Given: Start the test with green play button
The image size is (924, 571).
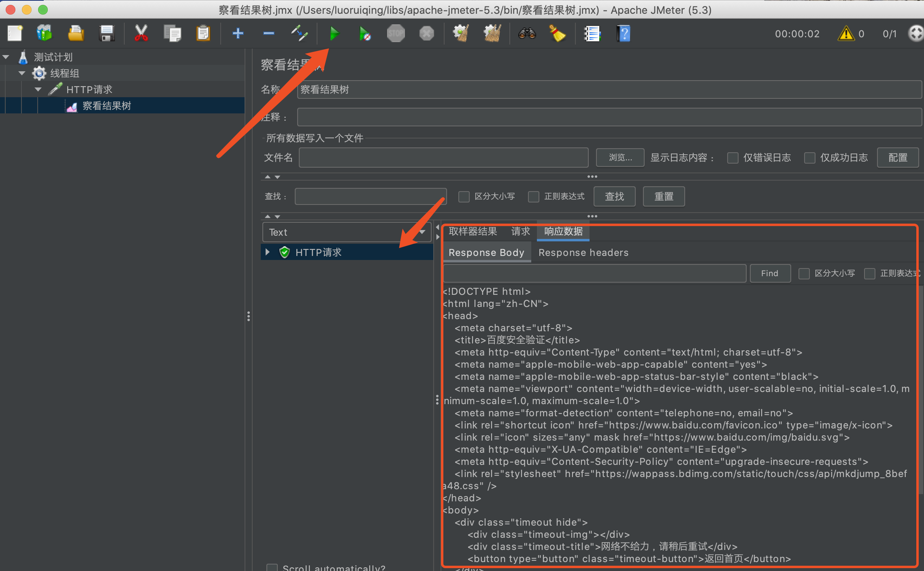Looking at the screenshot, I should [334, 33].
